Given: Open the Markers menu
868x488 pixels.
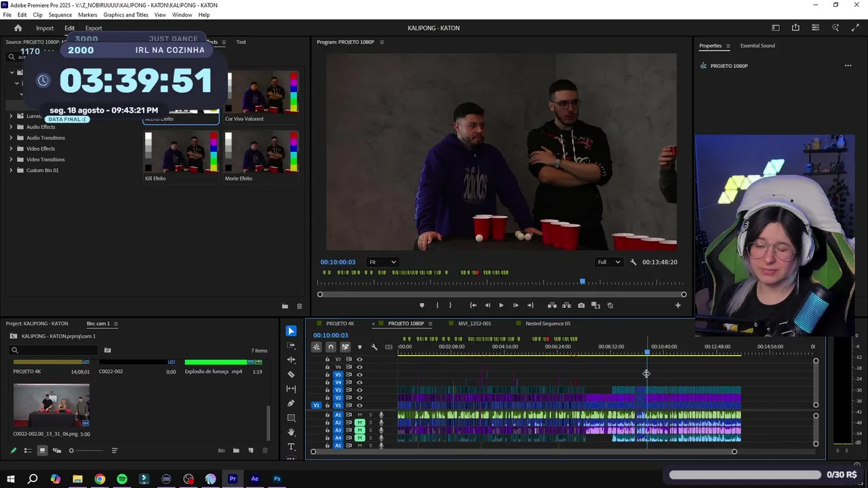Looking at the screenshot, I should [x=87, y=15].
